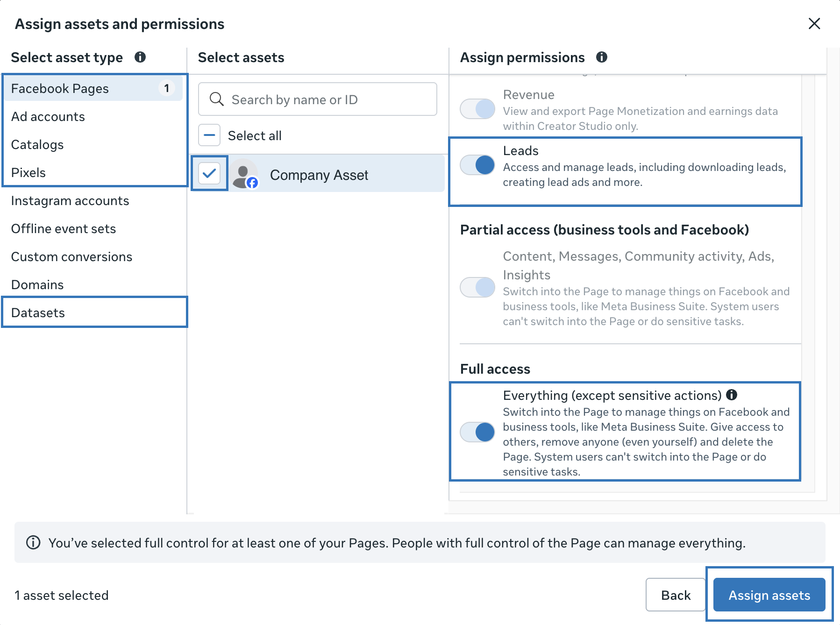Focus the Search by name or ID field

coord(318,99)
